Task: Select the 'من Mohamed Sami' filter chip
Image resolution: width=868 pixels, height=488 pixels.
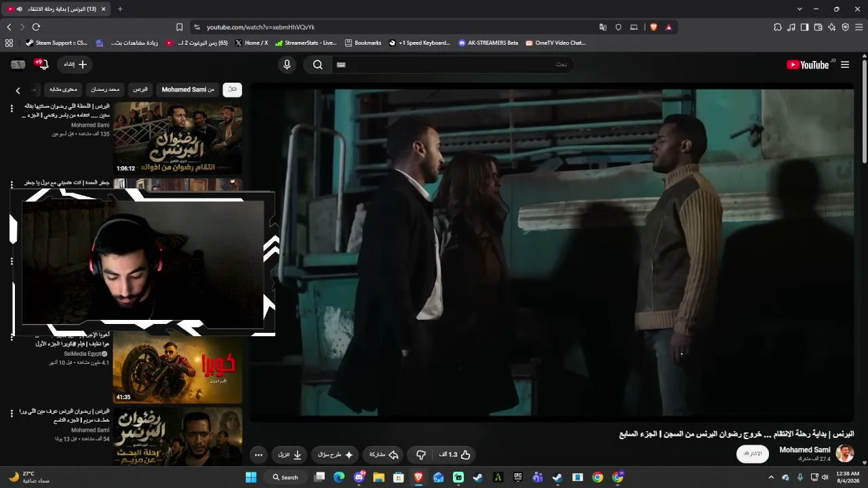Action: (188, 89)
